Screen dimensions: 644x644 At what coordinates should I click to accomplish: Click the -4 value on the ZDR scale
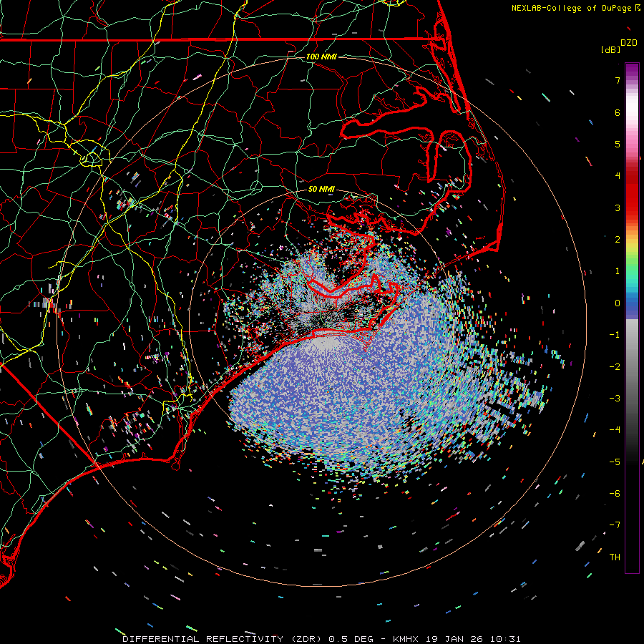click(x=615, y=430)
